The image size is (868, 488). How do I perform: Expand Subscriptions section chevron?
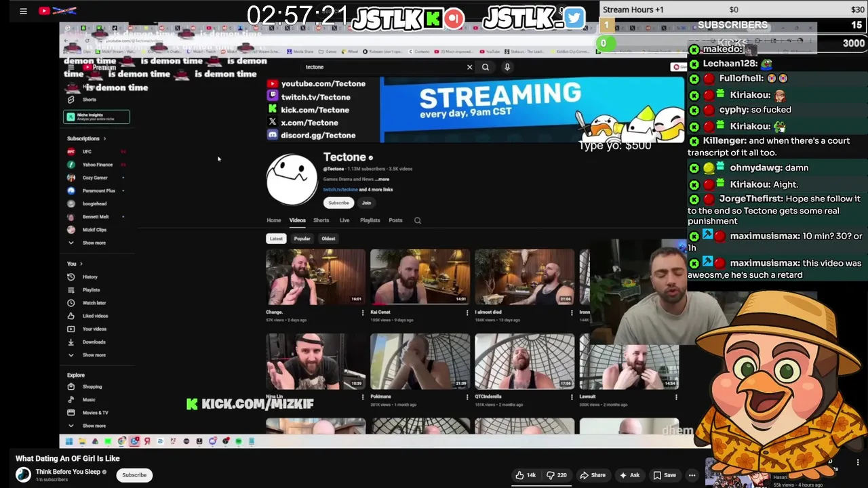pyautogui.click(x=104, y=139)
